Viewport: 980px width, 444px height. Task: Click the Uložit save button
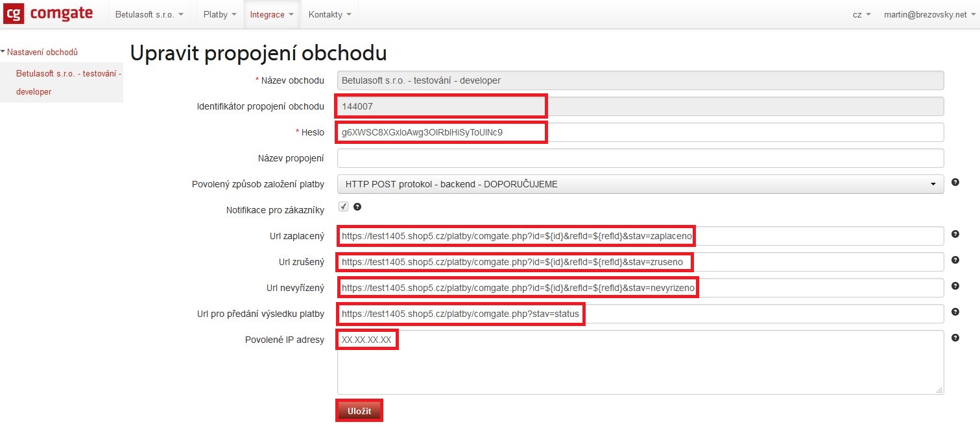[359, 412]
